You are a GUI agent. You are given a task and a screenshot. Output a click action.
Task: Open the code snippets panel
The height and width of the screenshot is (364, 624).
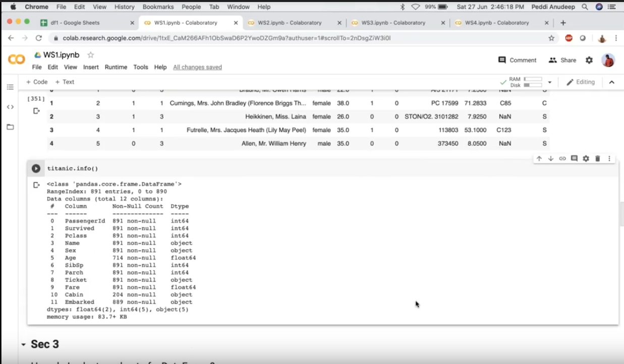(x=10, y=107)
